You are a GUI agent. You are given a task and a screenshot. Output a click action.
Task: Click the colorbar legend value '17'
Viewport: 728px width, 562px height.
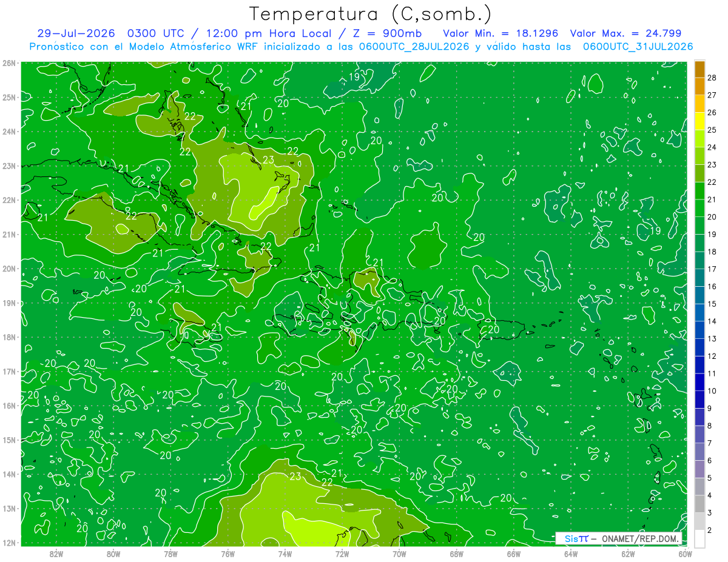[712, 269]
